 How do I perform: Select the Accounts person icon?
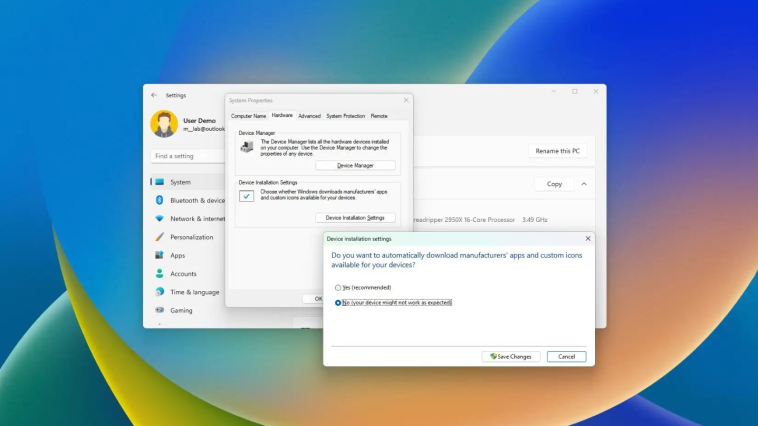(x=159, y=273)
